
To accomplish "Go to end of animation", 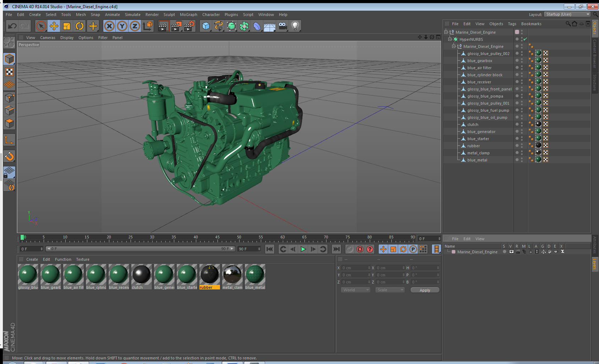I will (x=336, y=249).
